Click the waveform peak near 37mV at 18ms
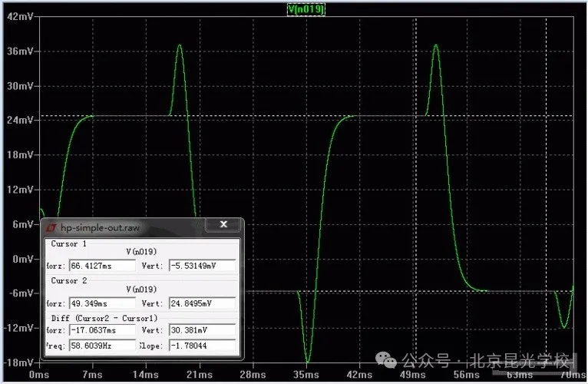 (x=180, y=45)
